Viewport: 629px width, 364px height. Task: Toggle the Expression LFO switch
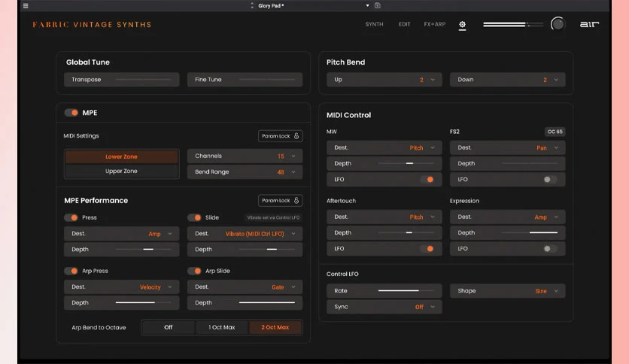point(549,249)
